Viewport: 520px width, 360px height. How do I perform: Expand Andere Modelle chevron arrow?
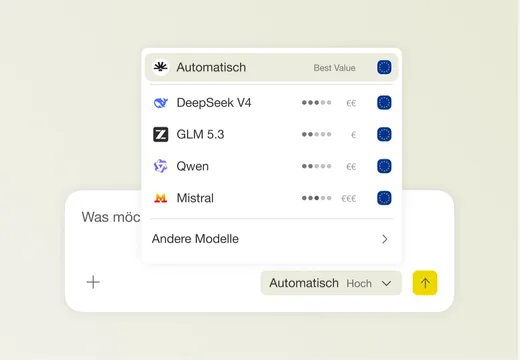pyautogui.click(x=385, y=239)
